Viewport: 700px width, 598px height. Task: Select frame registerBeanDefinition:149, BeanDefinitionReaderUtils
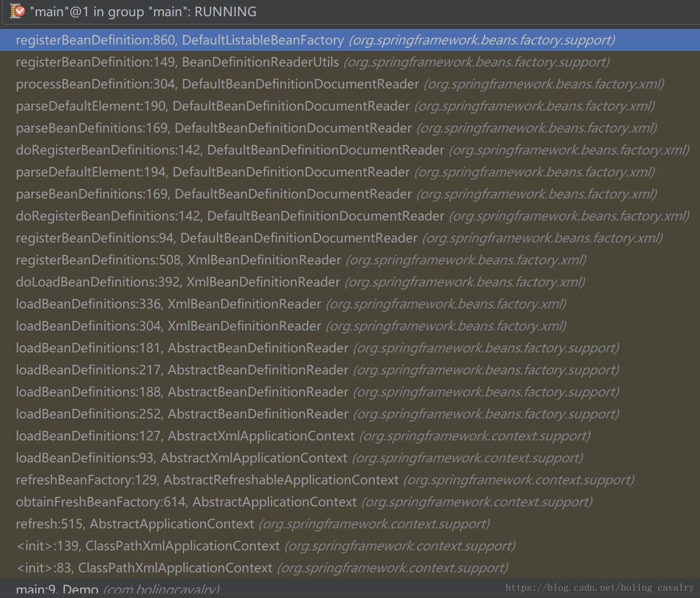(350, 62)
